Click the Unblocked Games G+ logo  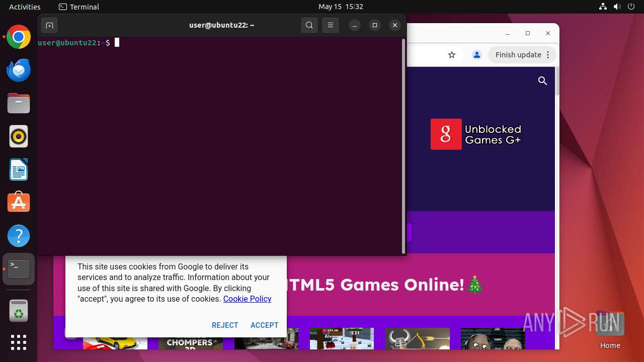(x=476, y=134)
